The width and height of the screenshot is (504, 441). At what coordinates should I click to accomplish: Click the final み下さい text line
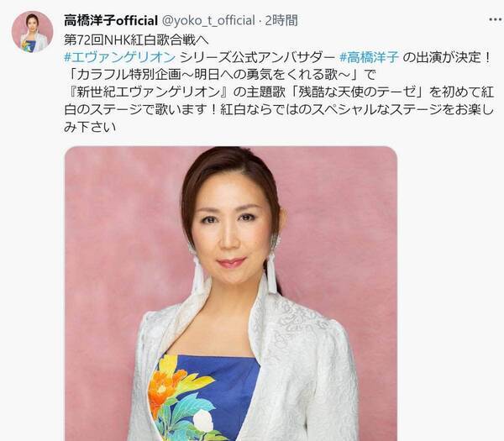pos(90,127)
